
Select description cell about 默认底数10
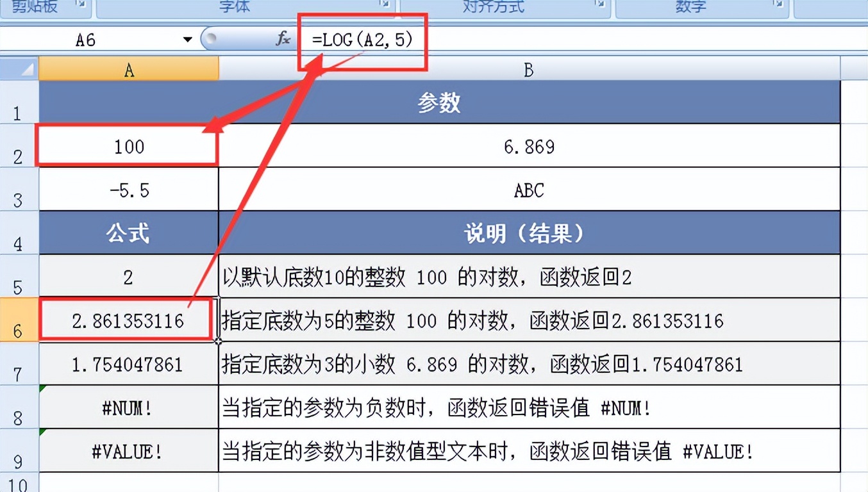(529, 277)
